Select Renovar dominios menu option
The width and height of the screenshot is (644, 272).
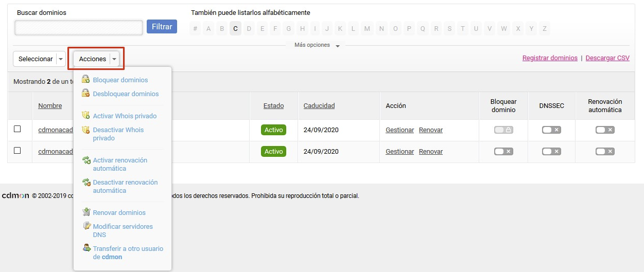click(x=119, y=213)
